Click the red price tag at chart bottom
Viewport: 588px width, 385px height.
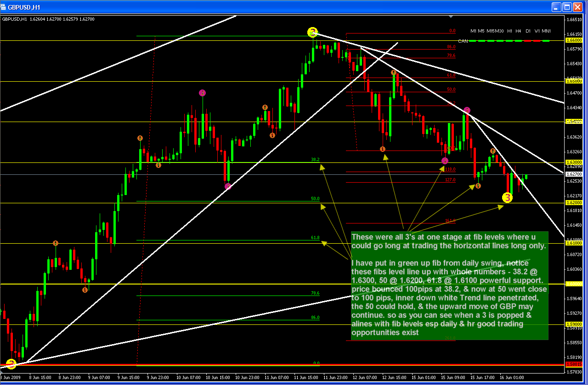pos(574,364)
